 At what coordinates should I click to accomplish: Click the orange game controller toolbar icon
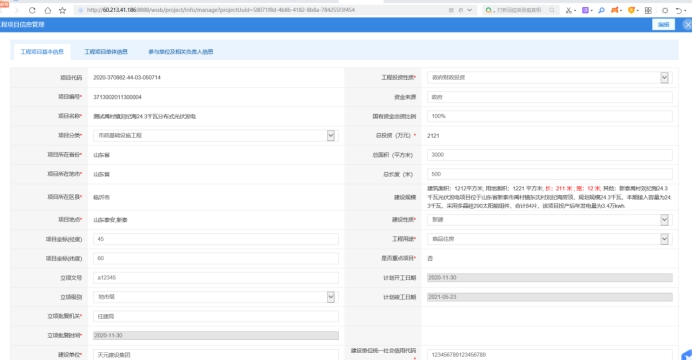click(615, 10)
